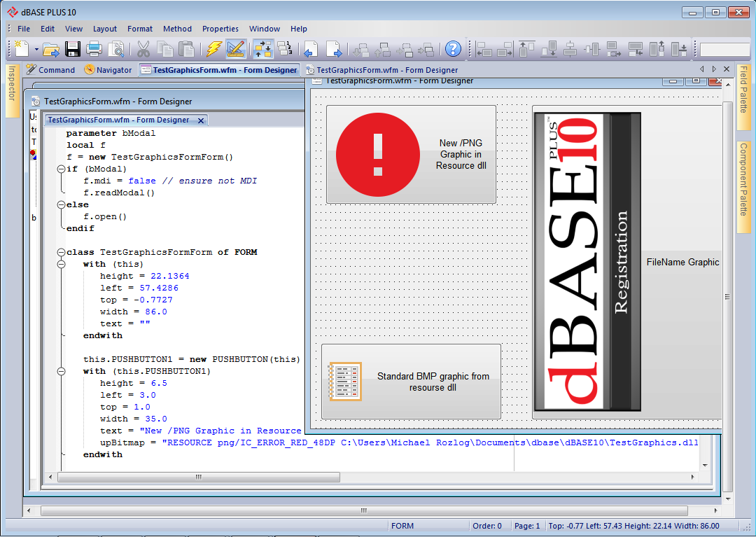756x537 pixels.
Task: Click the Cut scissors icon
Action: coord(143,49)
